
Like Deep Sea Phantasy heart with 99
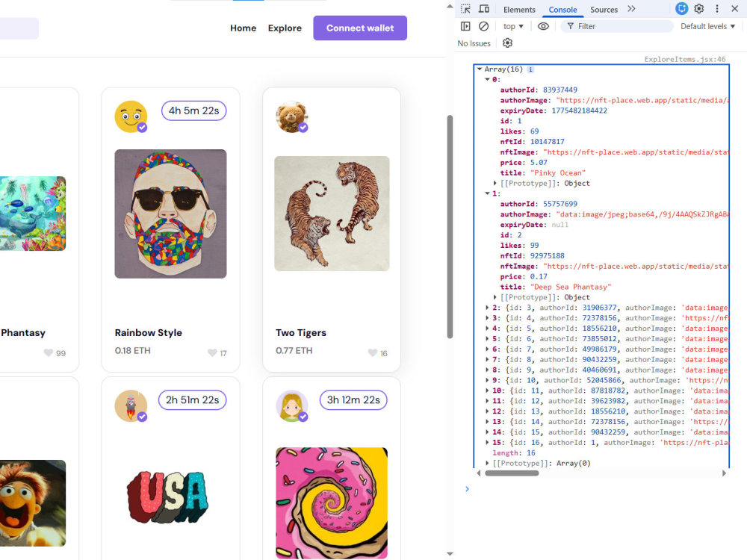pos(48,353)
